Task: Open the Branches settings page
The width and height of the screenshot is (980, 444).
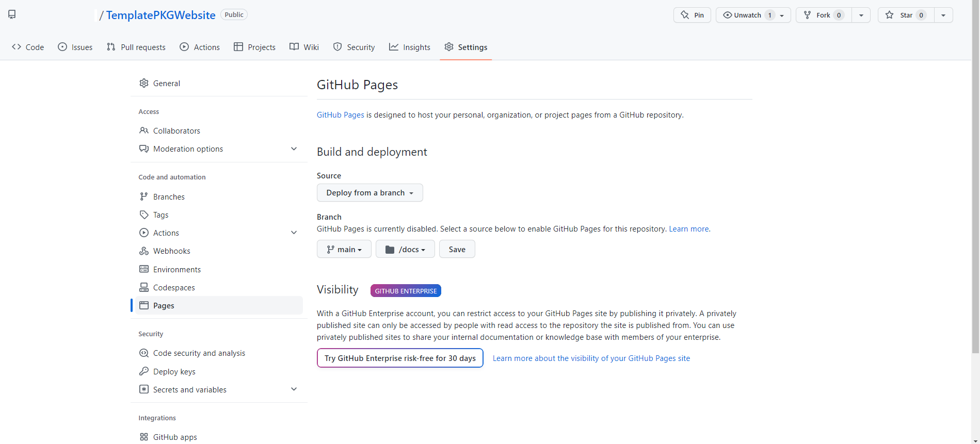Action: tap(219, 196)
